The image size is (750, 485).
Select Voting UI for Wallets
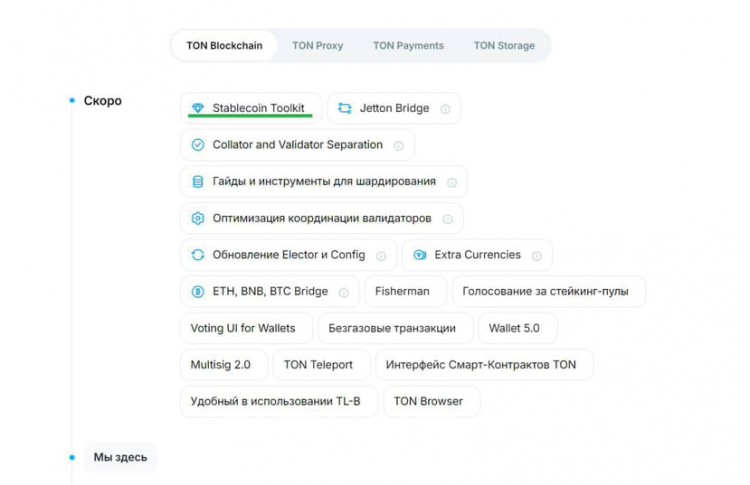pos(246,328)
